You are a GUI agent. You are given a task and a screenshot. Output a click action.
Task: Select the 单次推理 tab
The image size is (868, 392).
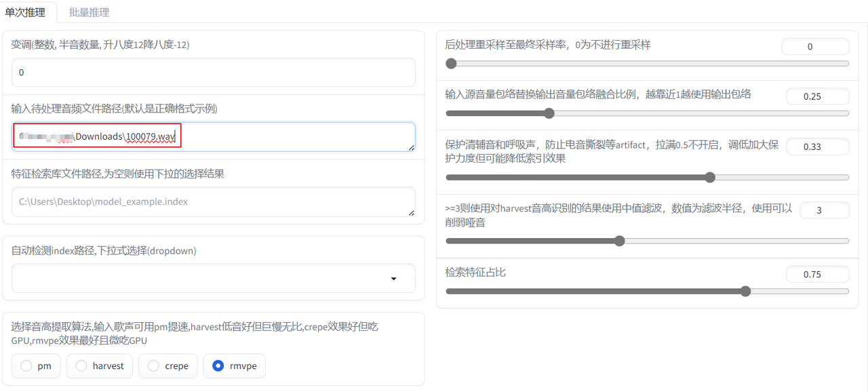[25, 12]
